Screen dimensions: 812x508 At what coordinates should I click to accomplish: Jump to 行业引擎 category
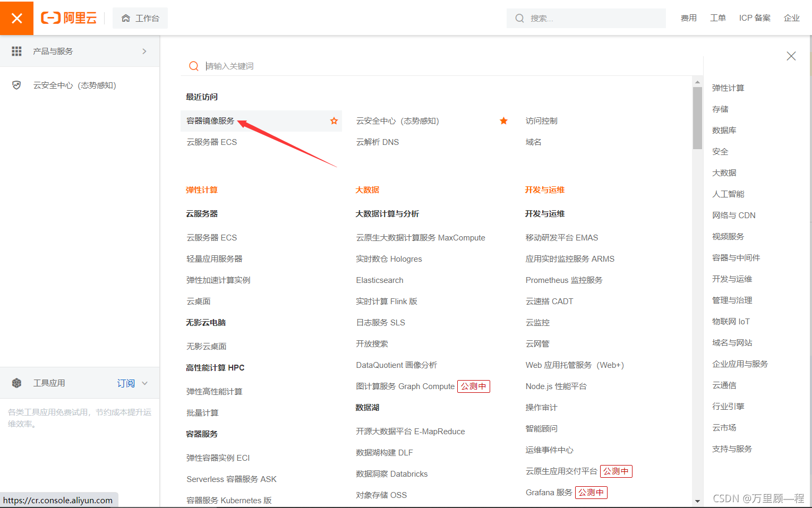[728, 407]
